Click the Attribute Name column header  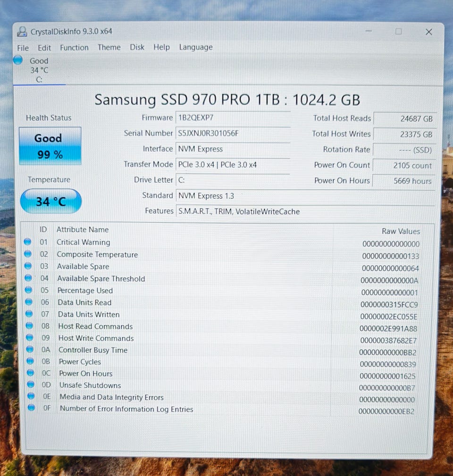83,229
